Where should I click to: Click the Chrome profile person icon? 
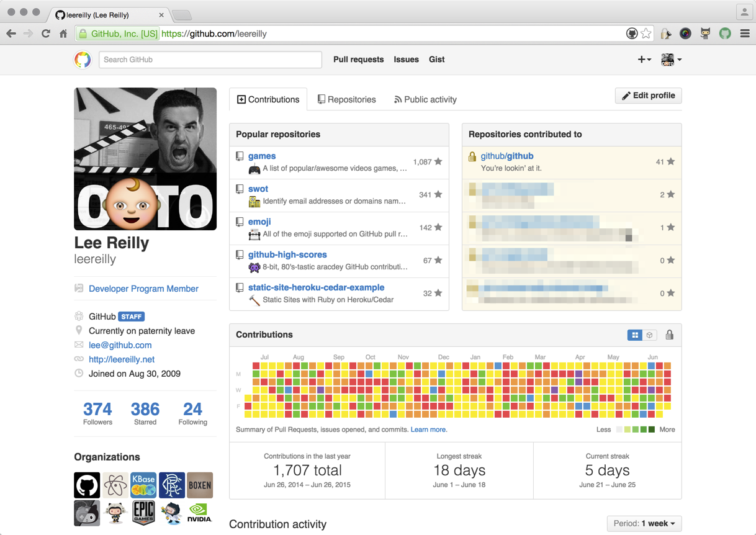pos(745,12)
